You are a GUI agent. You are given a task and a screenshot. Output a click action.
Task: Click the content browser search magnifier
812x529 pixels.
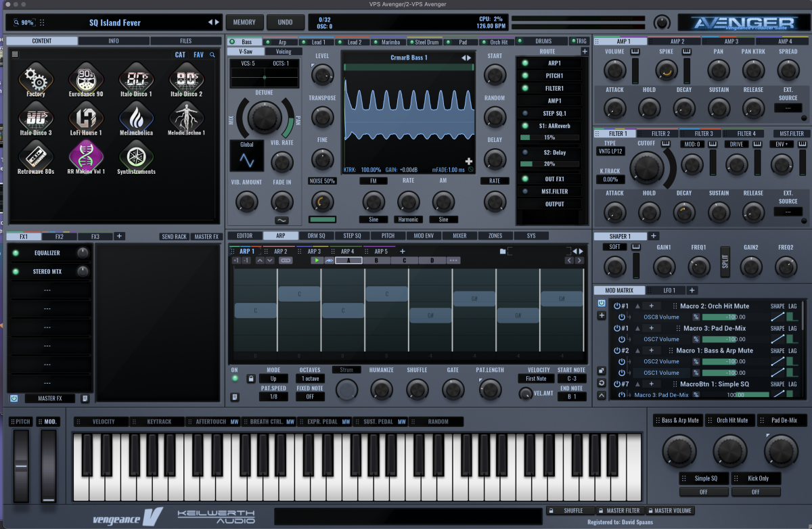tap(212, 55)
